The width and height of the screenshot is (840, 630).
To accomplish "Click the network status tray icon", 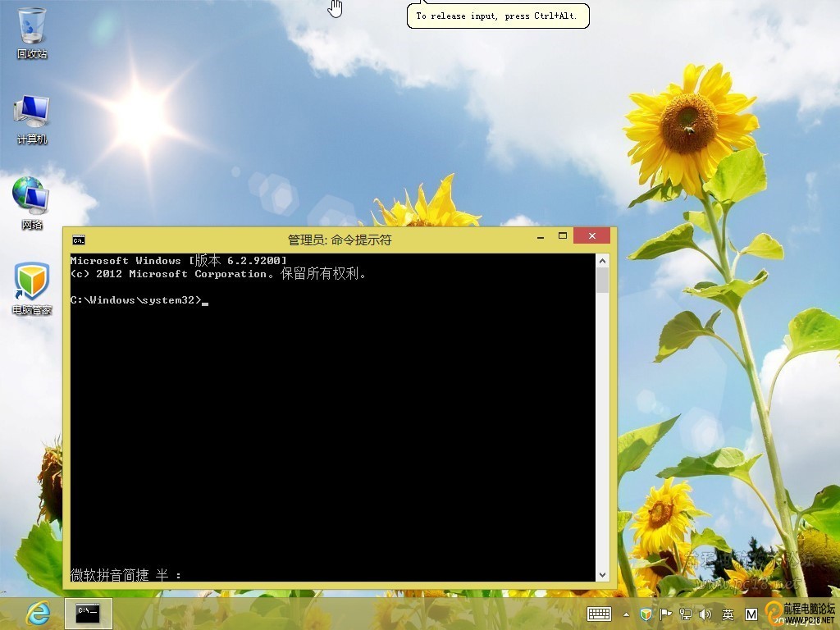I will click(686, 614).
